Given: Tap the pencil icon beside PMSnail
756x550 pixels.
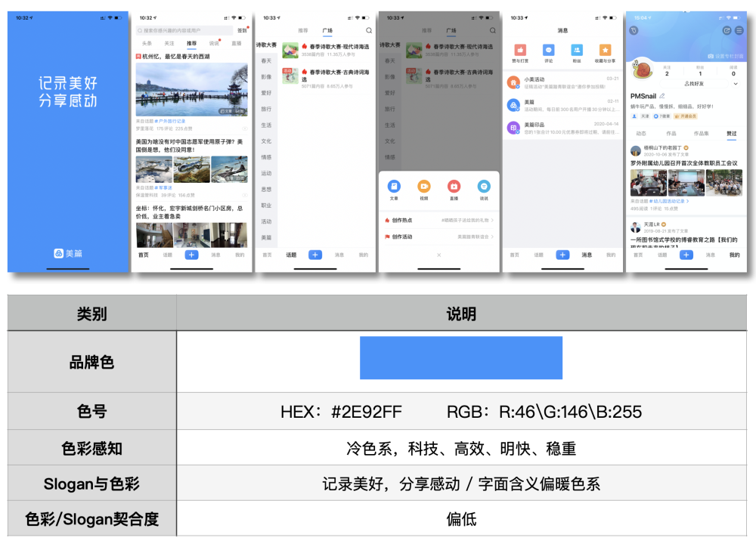Looking at the screenshot, I should click(662, 96).
